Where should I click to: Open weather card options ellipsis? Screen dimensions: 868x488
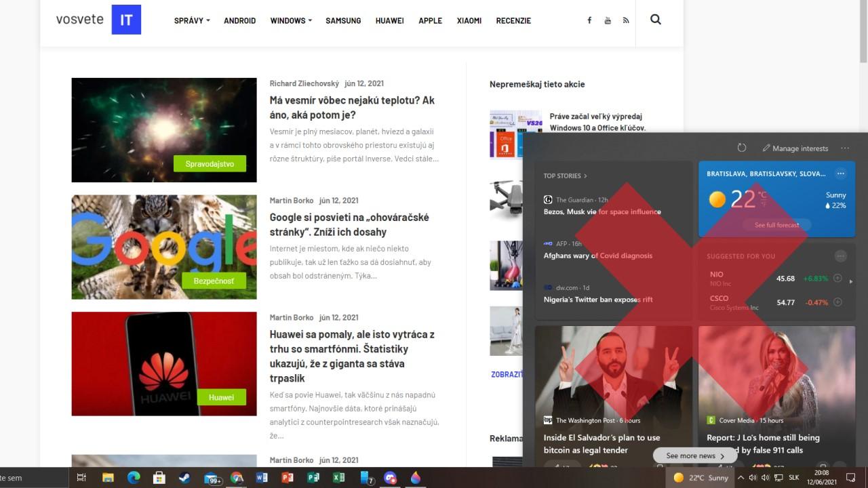[841, 174]
